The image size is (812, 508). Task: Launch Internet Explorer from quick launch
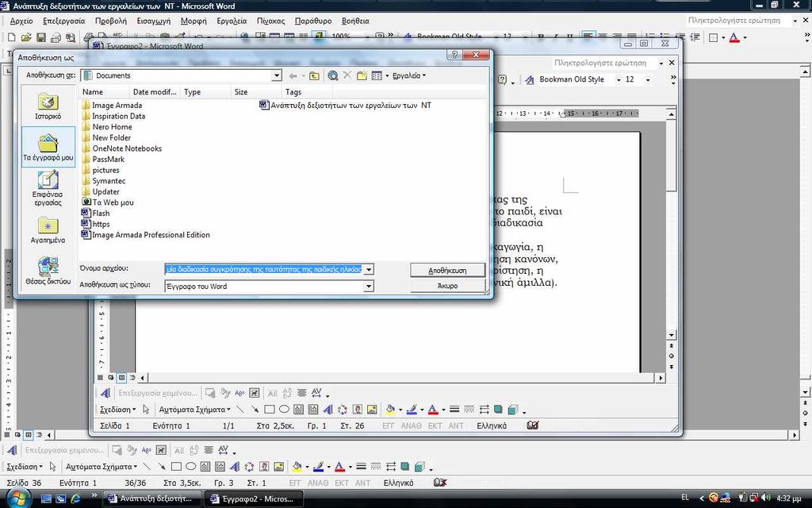(76, 498)
